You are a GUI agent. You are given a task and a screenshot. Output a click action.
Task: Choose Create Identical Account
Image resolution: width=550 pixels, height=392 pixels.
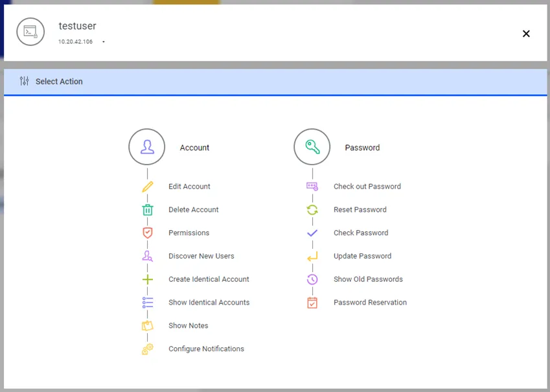pyautogui.click(x=209, y=279)
